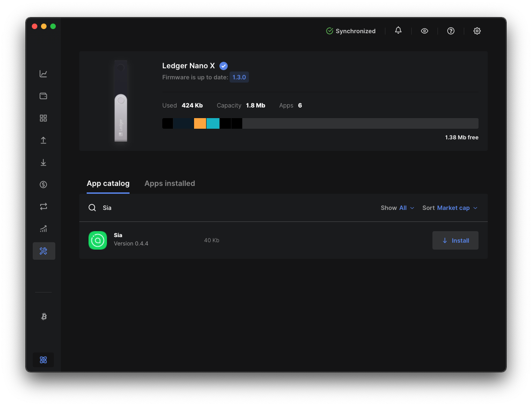Open the Lend growth-bars icon in sidebar
532x406 pixels.
[43, 229]
